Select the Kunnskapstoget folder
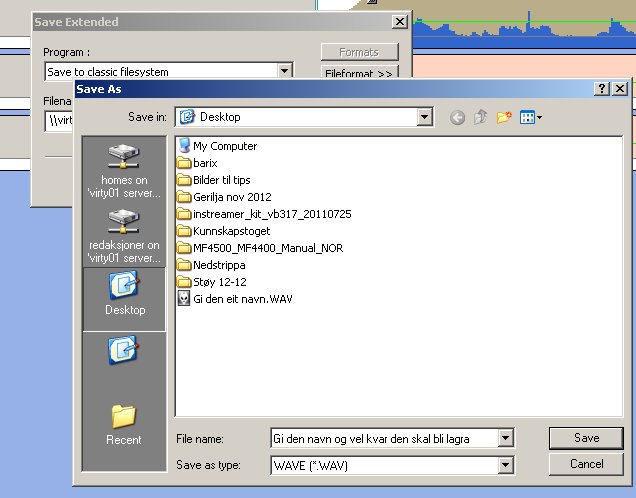The height and width of the screenshot is (498, 636). (224, 231)
